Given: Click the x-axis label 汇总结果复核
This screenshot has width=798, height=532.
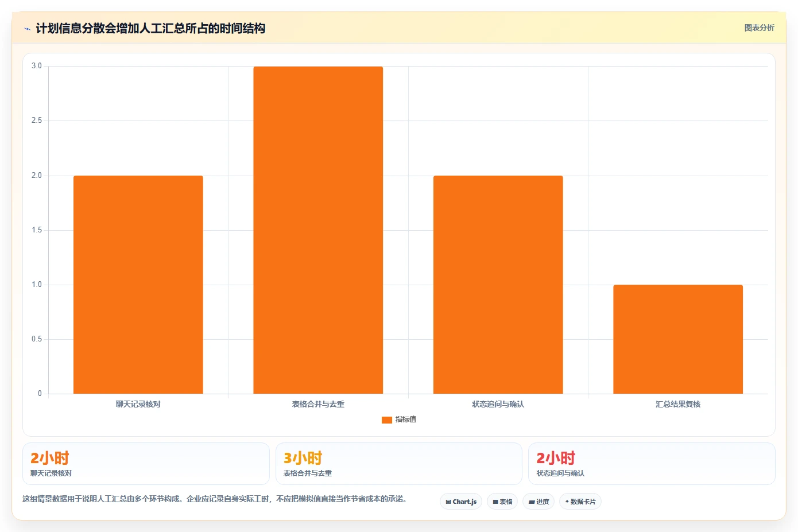Looking at the screenshot, I should pos(678,404).
